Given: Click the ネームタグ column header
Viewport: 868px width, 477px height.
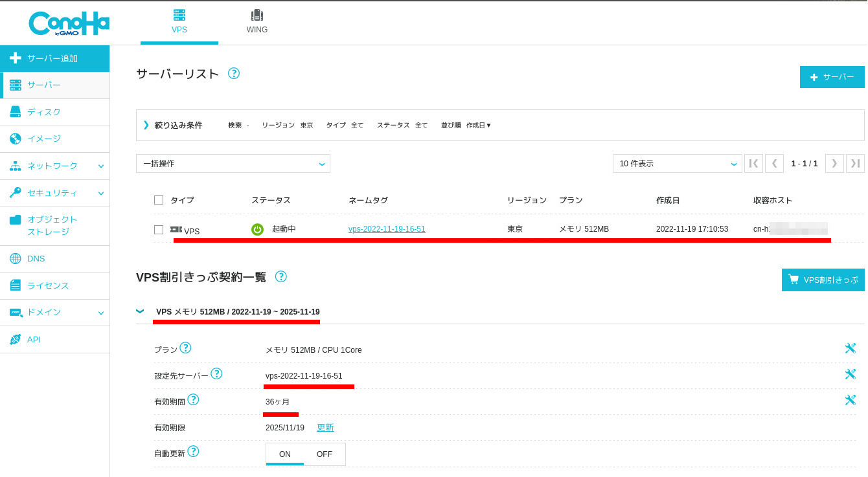Looking at the screenshot, I should (368, 201).
